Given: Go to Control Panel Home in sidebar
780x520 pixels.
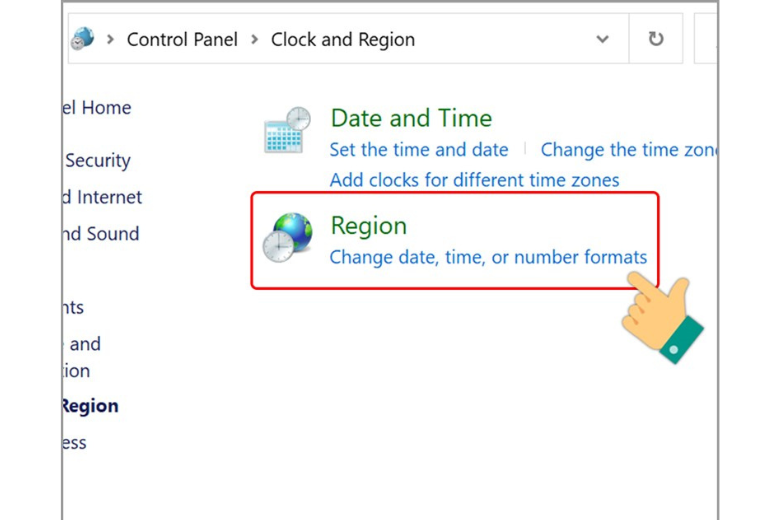Looking at the screenshot, I should 98,107.
